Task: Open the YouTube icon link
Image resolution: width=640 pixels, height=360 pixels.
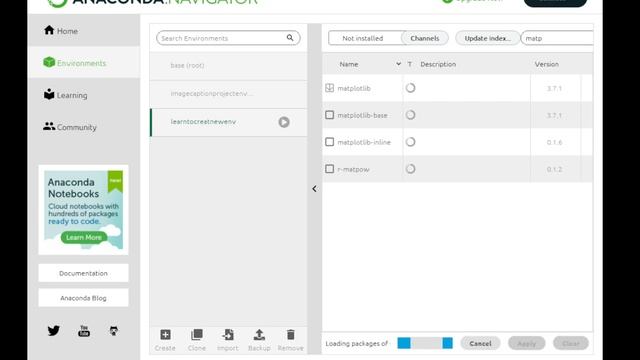Action: 84,331
